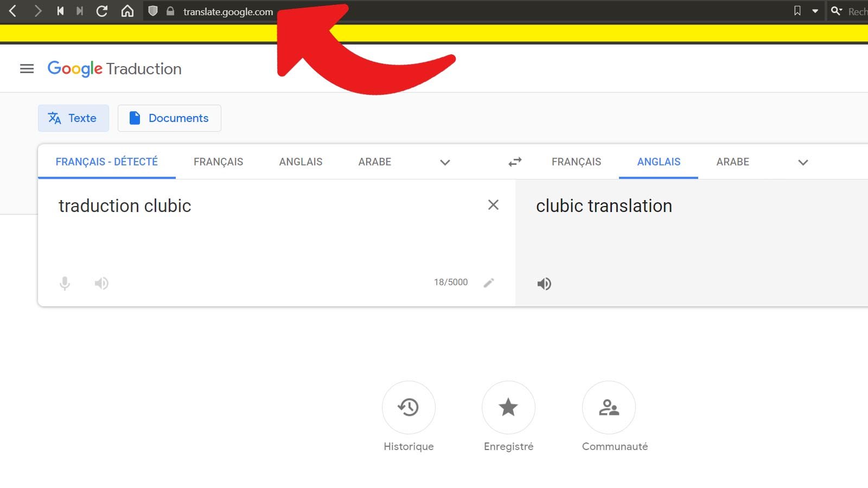Open handwriting input with the pencil icon
The width and height of the screenshot is (868, 488).
point(489,282)
